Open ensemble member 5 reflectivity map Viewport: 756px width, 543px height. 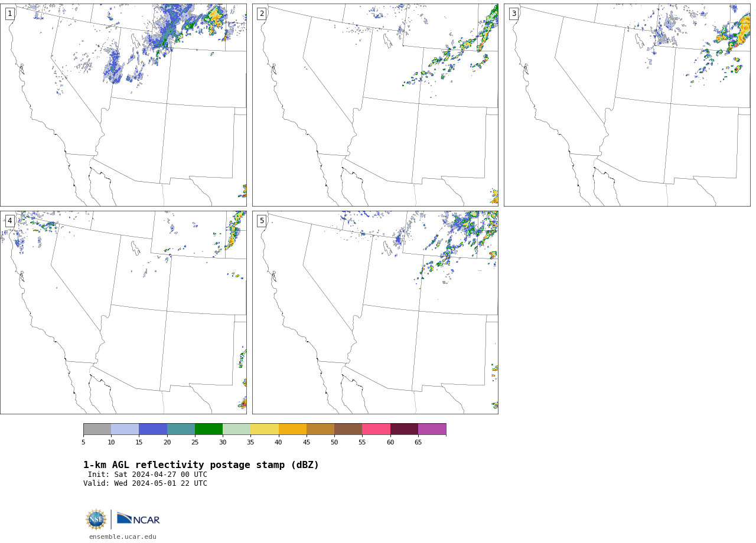375,312
